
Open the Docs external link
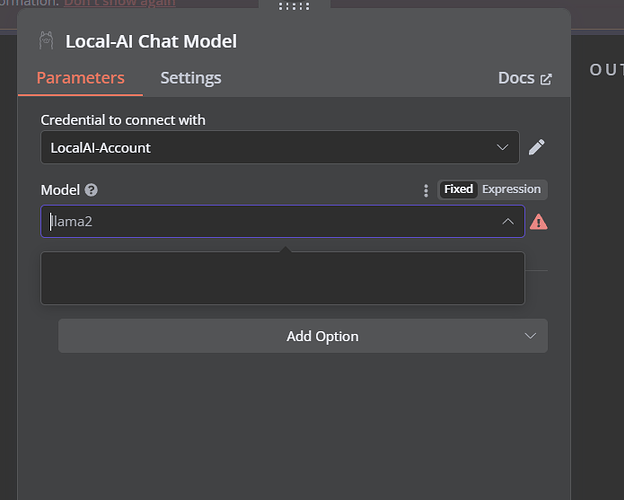[x=525, y=78]
